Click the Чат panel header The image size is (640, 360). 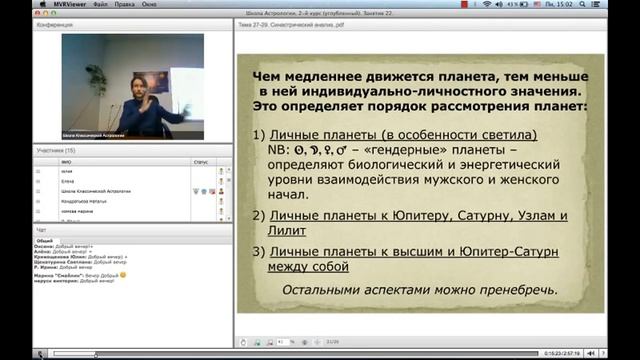[x=41, y=230]
